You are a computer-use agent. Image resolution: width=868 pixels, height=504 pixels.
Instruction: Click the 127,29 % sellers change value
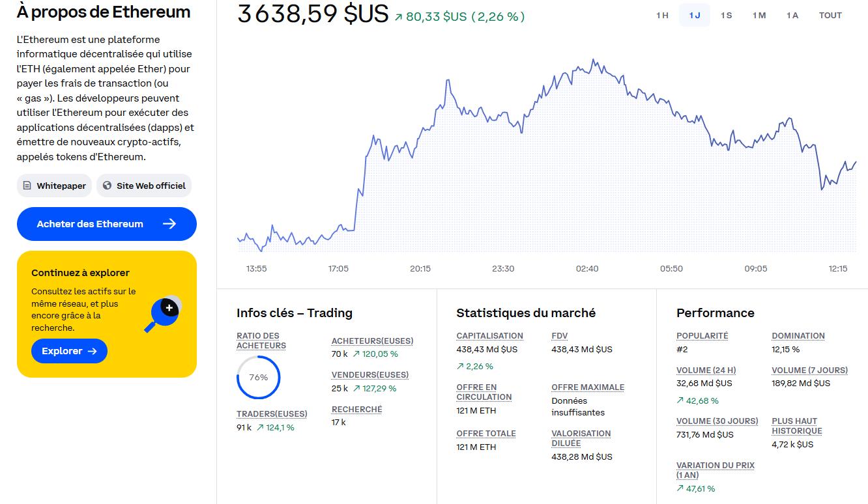(379, 388)
